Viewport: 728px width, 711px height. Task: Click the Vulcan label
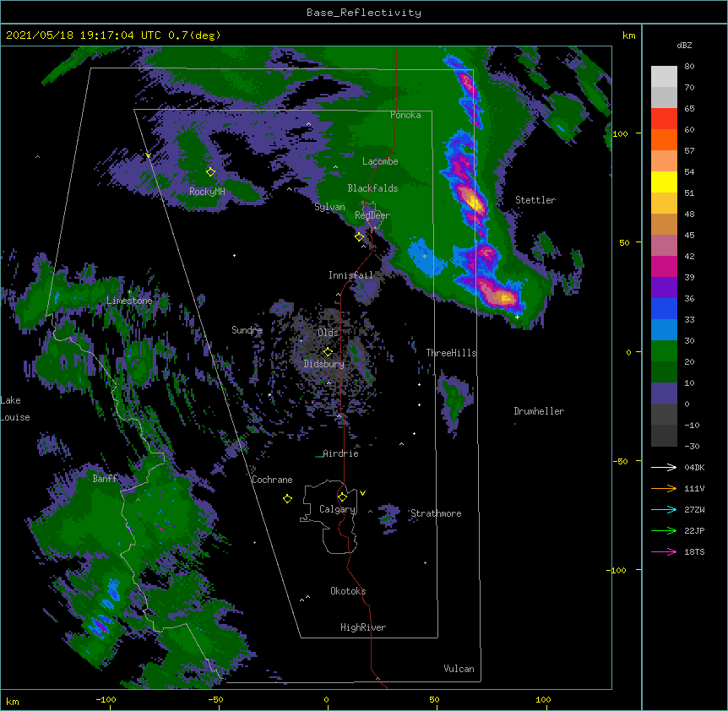[459, 669]
